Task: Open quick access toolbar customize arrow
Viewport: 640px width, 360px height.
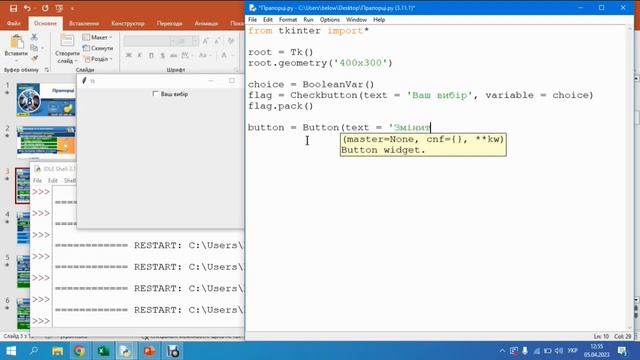Action: click(73, 8)
